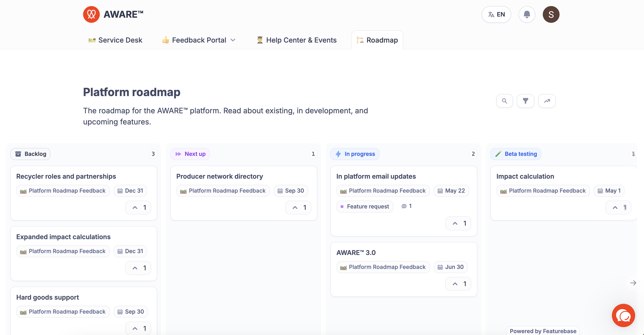Click May 22 date on email updates card
Viewport: 644px width, 335px height.
click(451, 191)
